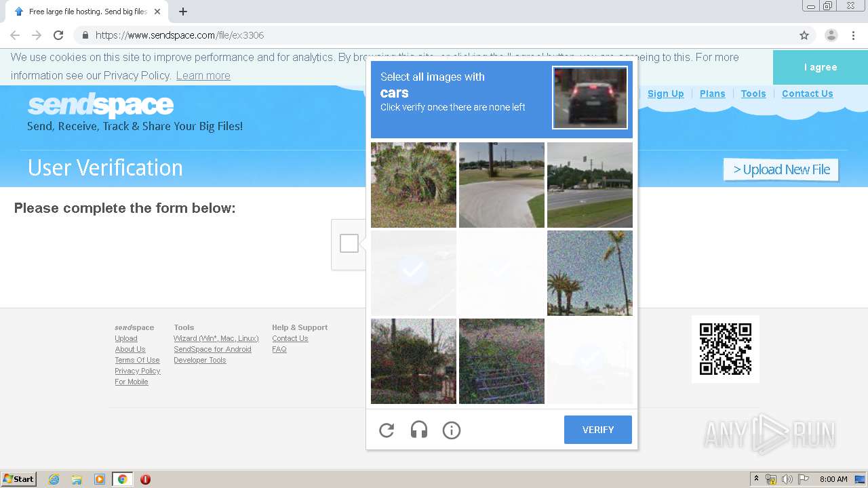Open SendSpace for Android link
868x488 pixels.
[212, 349]
